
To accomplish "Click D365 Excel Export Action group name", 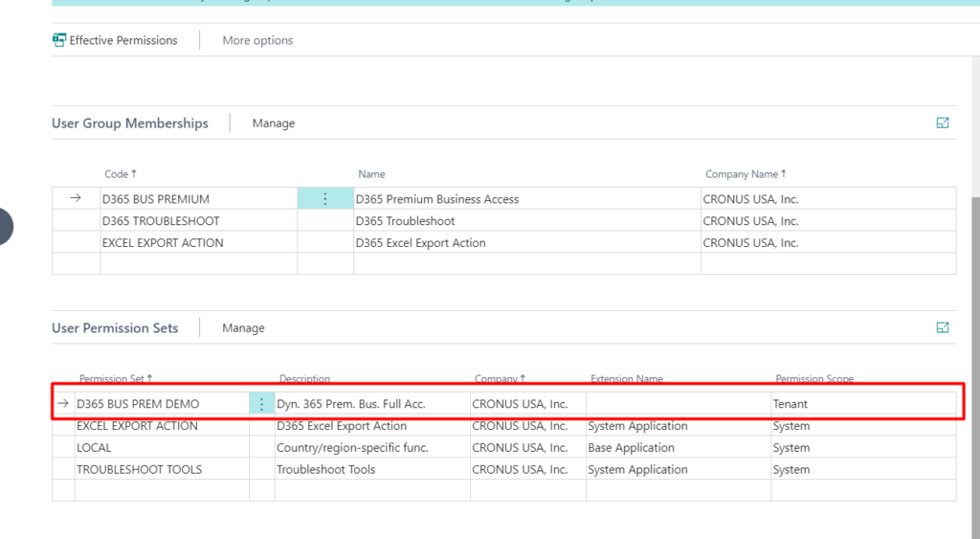I will pyautogui.click(x=527, y=242).
